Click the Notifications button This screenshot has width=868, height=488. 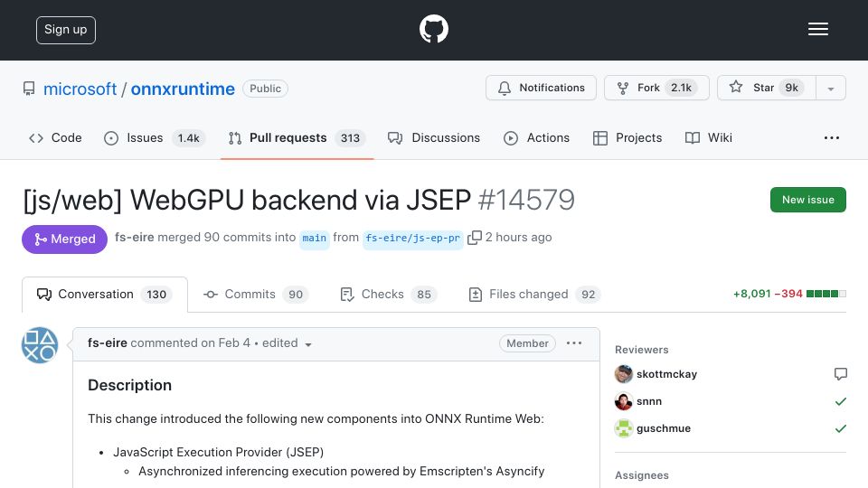541,88
